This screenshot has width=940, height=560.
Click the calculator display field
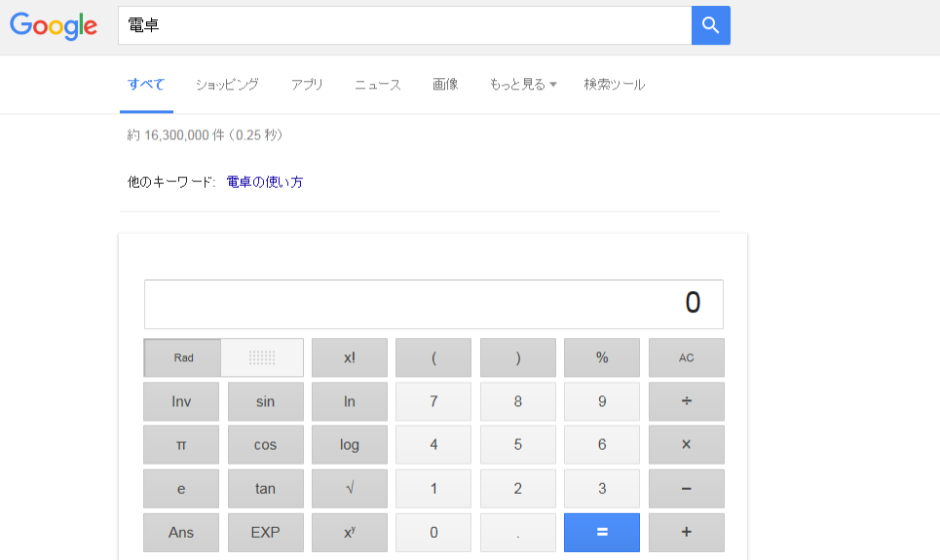(433, 304)
